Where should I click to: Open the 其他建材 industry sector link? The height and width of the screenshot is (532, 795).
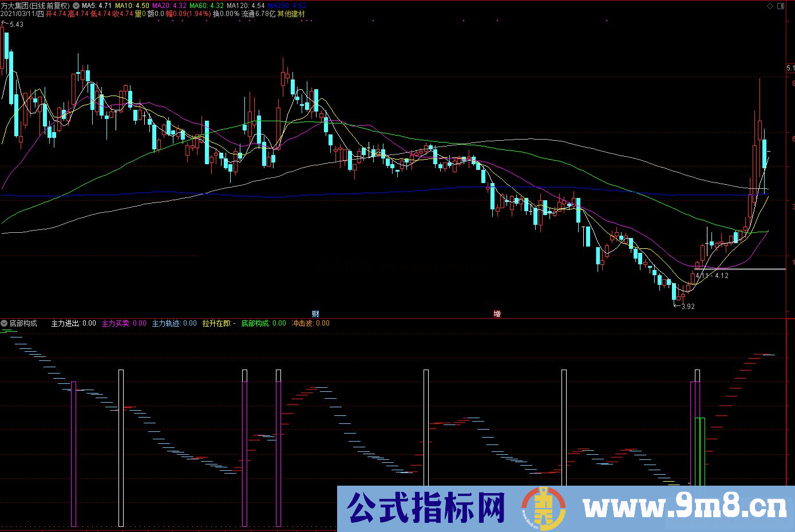point(290,13)
